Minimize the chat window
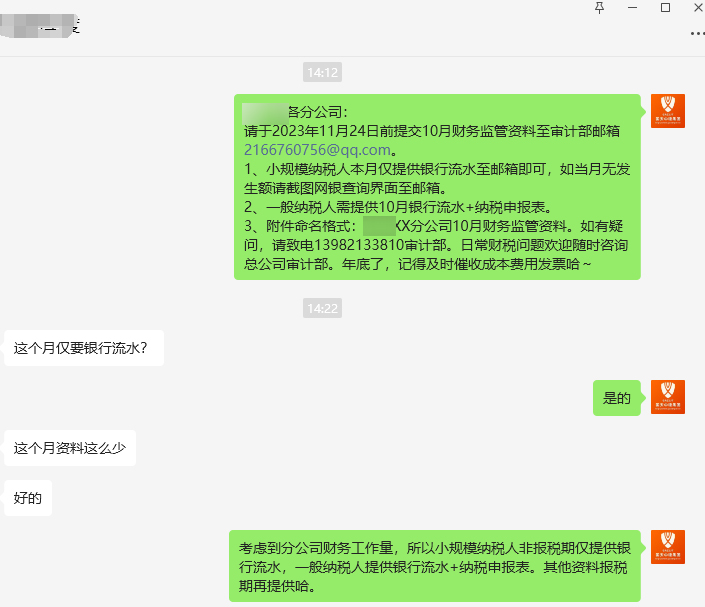 633,8
